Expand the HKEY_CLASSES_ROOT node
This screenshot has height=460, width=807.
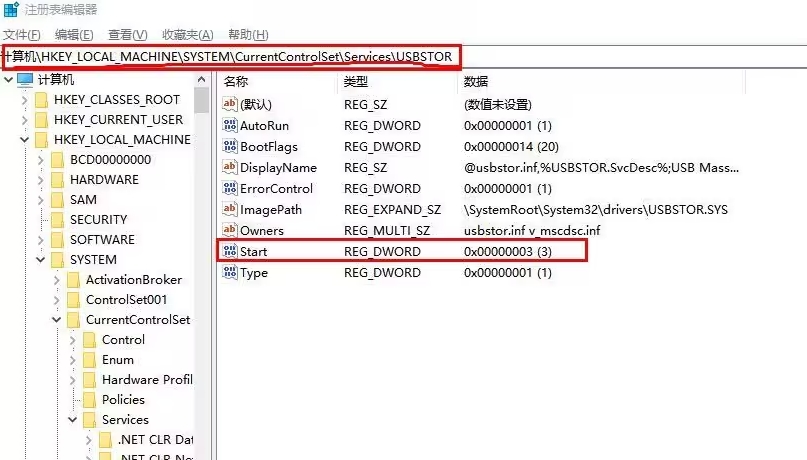tap(24, 100)
